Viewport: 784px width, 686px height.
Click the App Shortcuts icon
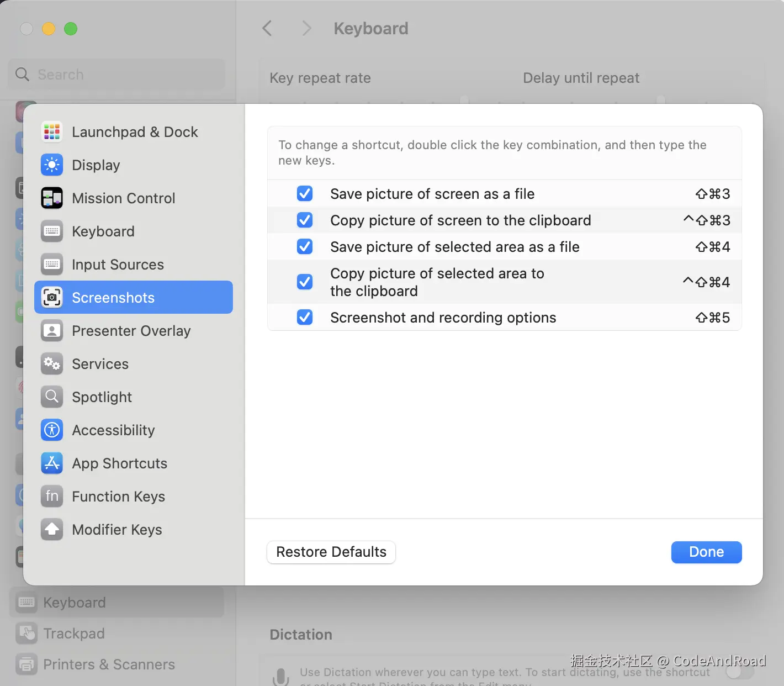coord(52,463)
